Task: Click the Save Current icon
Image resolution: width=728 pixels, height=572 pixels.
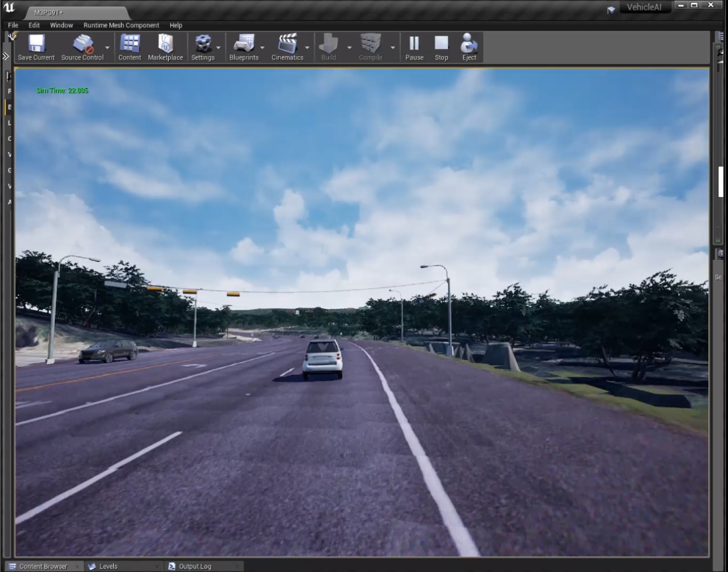Action: (35, 43)
